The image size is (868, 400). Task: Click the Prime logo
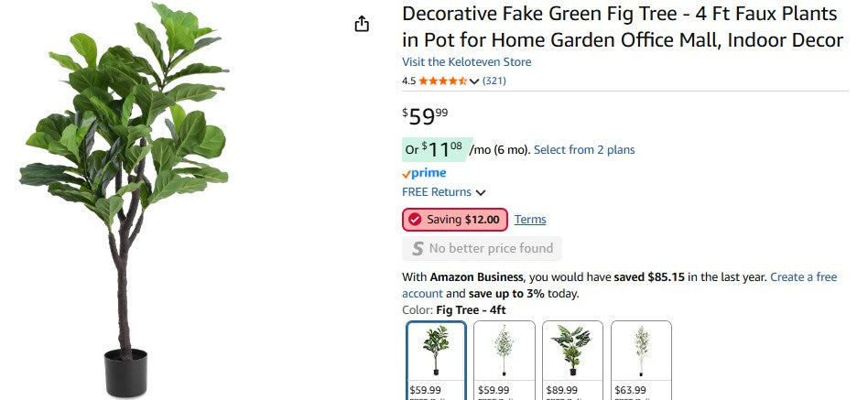pyautogui.click(x=424, y=173)
